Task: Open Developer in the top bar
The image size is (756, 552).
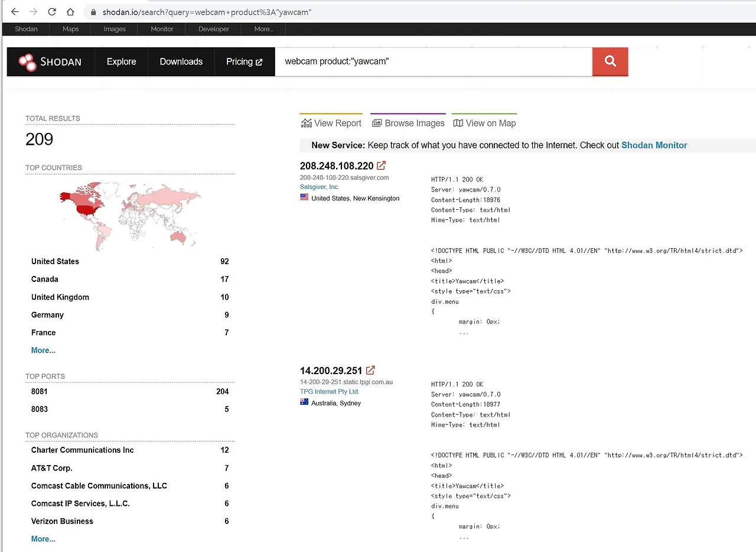Action: 214,29
